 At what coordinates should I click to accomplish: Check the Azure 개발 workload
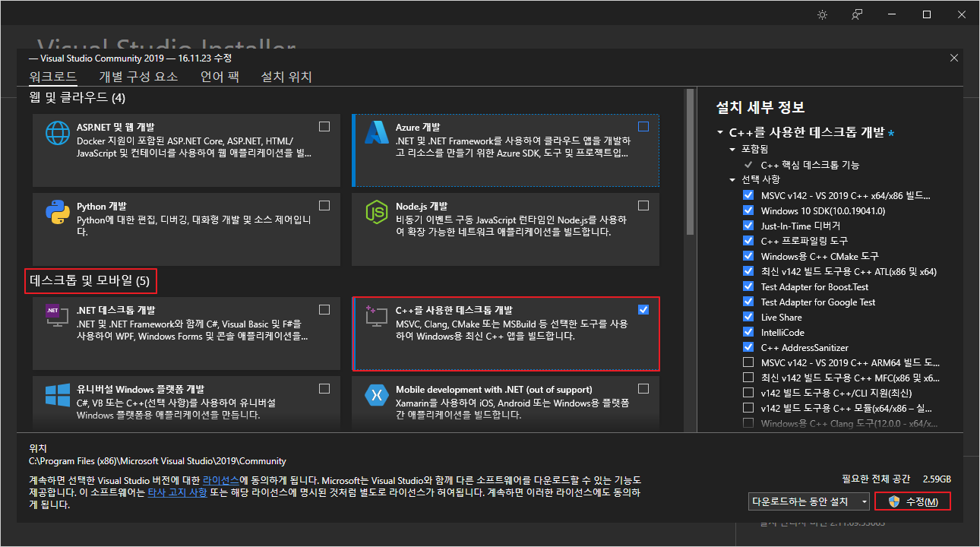tap(643, 126)
